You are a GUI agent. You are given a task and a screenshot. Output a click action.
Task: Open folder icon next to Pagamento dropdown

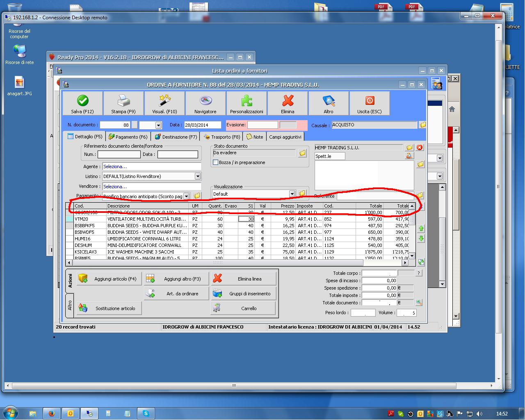(196, 196)
